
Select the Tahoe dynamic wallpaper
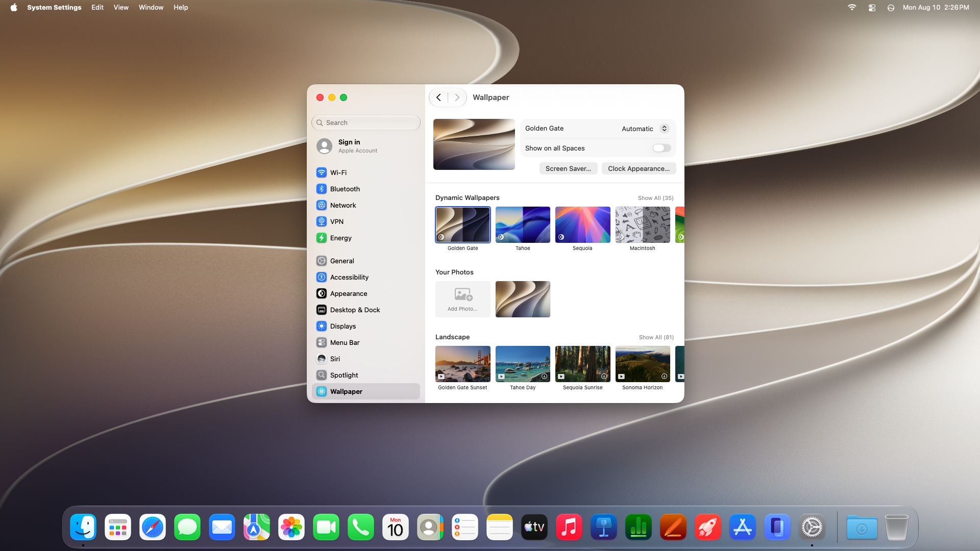[523, 225]
